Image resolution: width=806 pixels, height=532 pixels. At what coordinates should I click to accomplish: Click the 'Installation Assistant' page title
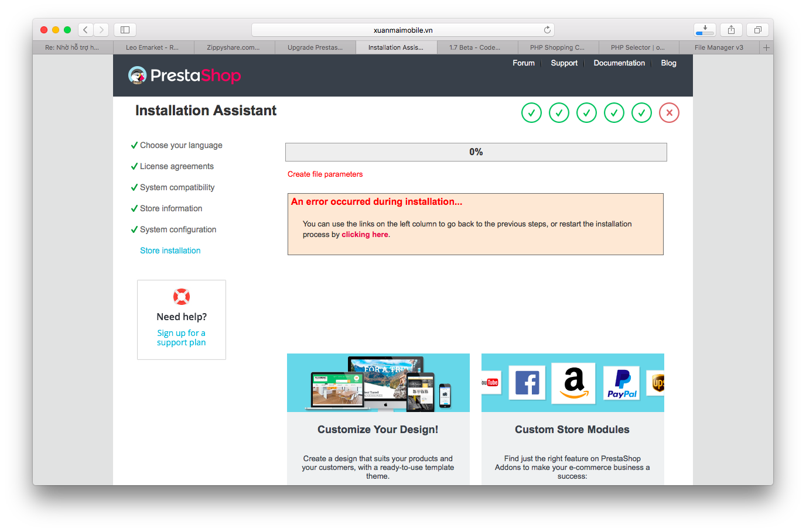click(206, 111)
